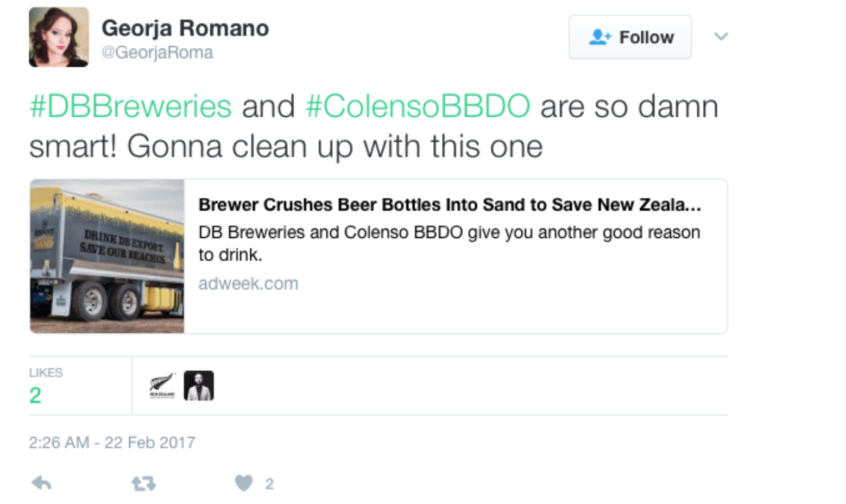The height and width of the screenshot is (504, 846).
Task: Open the @GeorjaRoma handle
Action: coord(157,53)
